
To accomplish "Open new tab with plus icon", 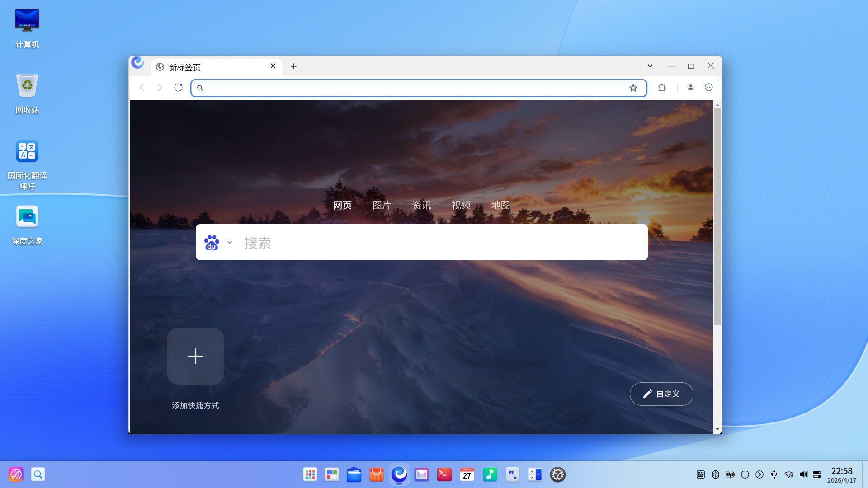I will click(293, 66).
